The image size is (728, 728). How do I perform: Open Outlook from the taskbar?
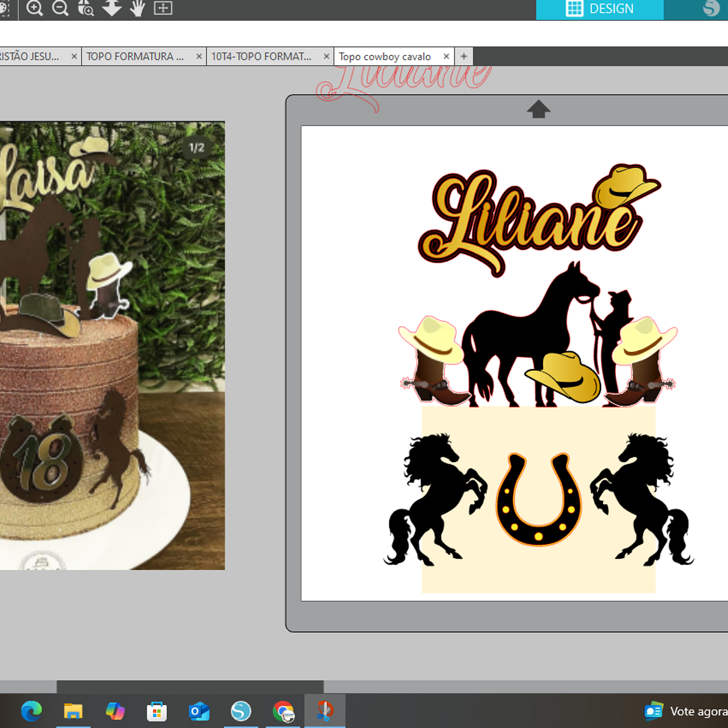click(199, 711)
